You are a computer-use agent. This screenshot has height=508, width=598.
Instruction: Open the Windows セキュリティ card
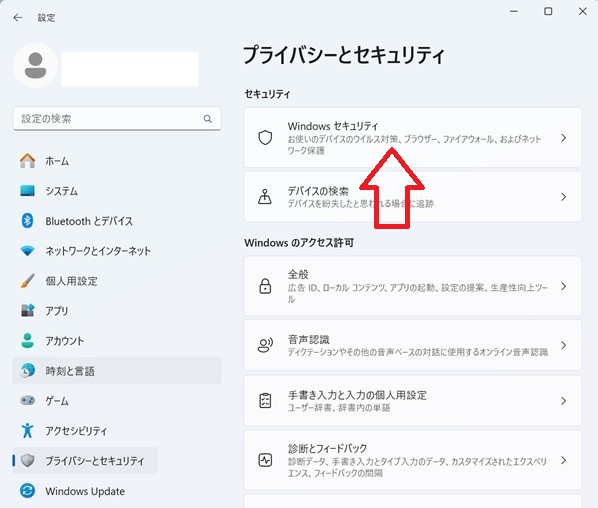(413, 138)
